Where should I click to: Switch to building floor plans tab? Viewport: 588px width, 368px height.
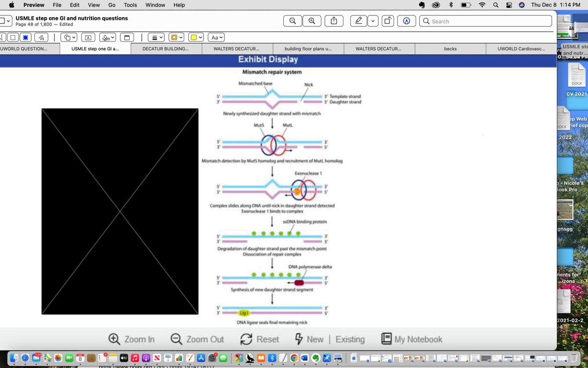coord(308,49)
